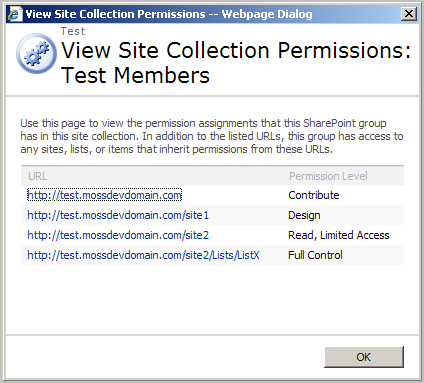Click the URL column header
Image resolution: width=424 pixels, height=383 pixels.
tap(37, 176)
